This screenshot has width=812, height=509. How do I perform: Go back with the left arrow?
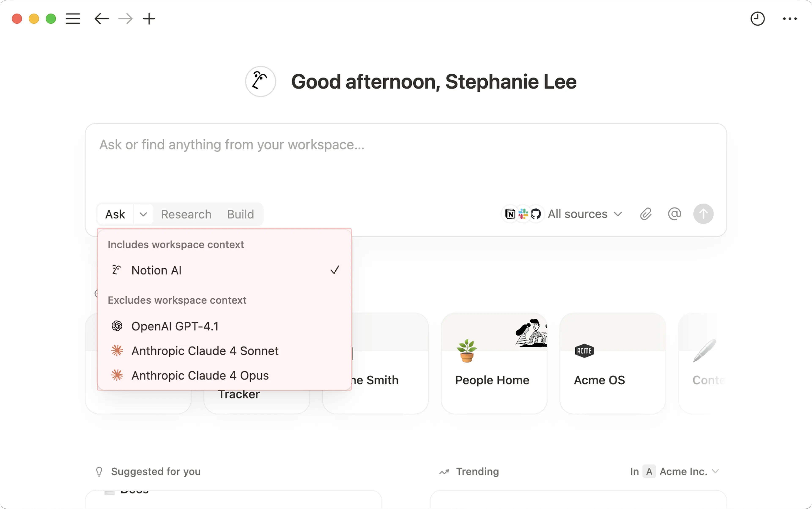pos(101,19)
